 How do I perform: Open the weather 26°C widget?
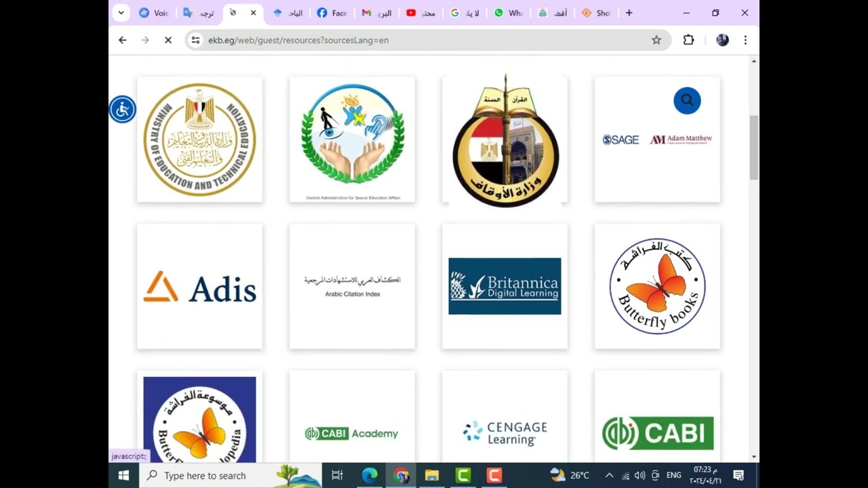click(570, 475)
